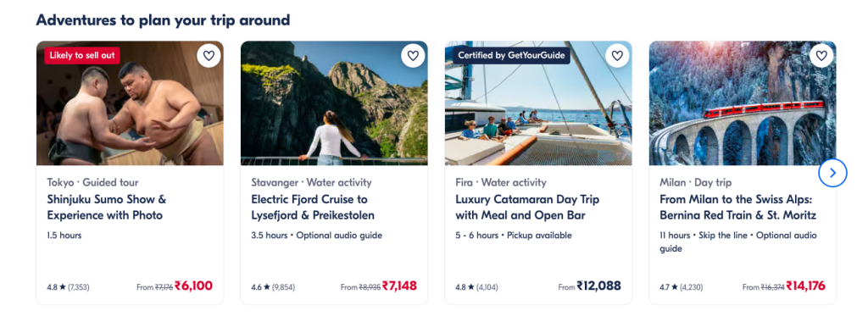Select the ₹12,088 catamaran price

[x=599, y=286]
